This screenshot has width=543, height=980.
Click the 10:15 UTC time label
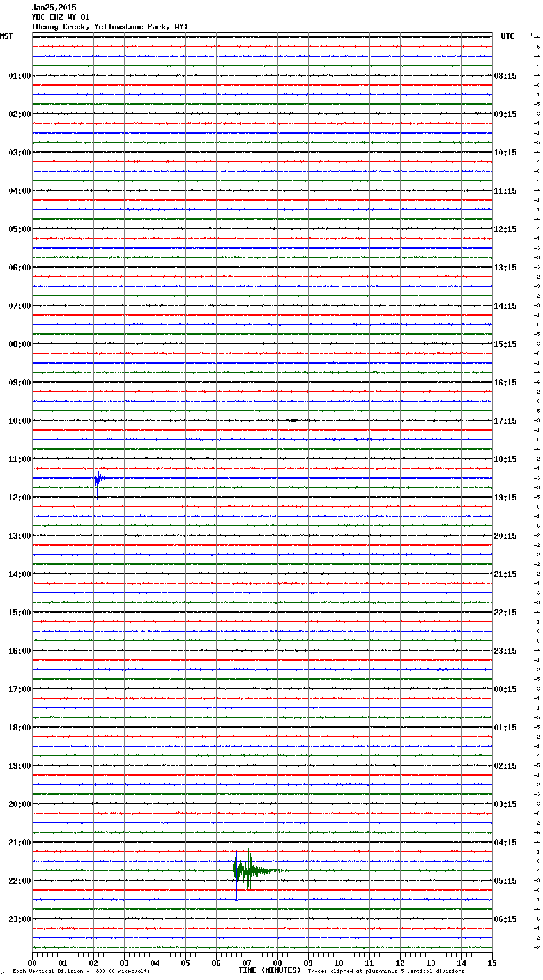coord(505,153)
